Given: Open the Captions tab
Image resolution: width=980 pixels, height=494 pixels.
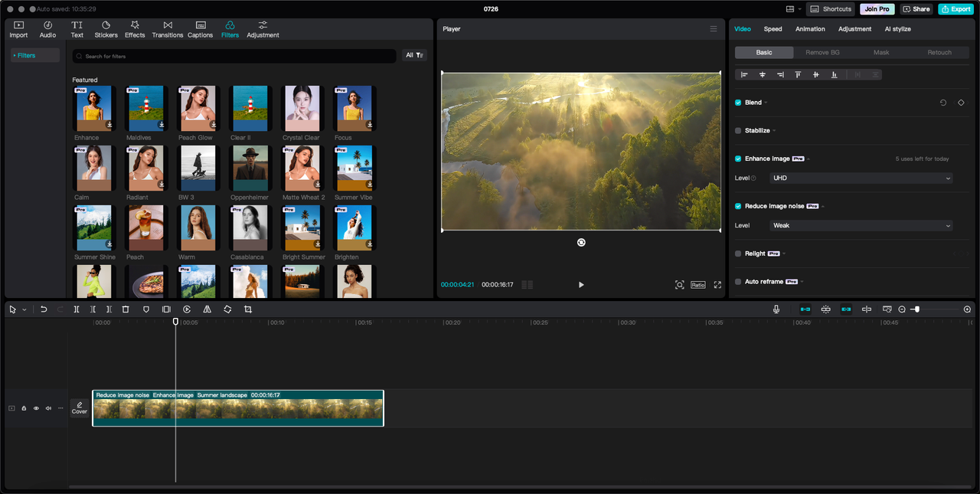Looking at the screenshot, I should pos(201,29).
